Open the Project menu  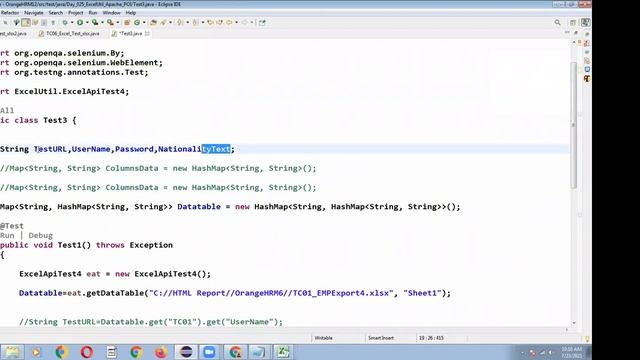[x=76, y=13]
